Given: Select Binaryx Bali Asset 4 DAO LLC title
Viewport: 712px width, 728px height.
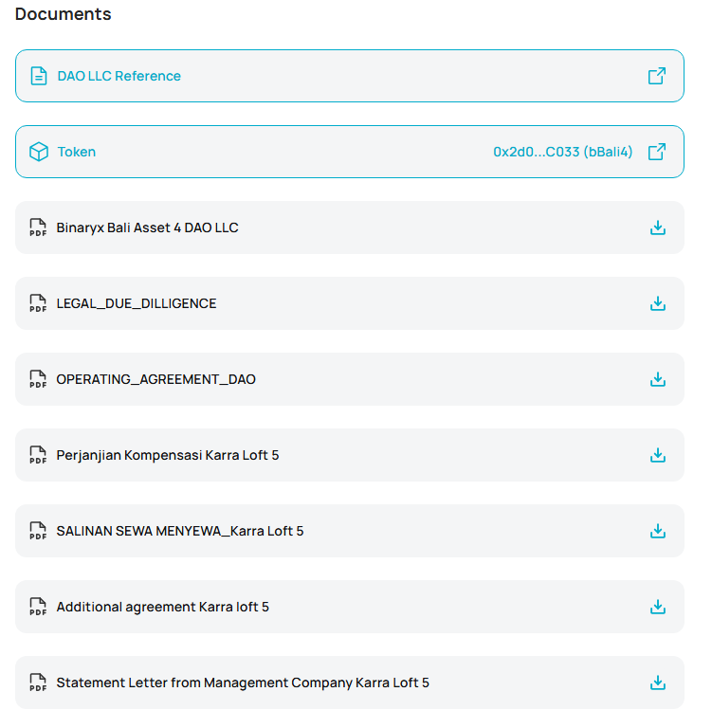Looking at the screenshot, I should click(147, 227).
